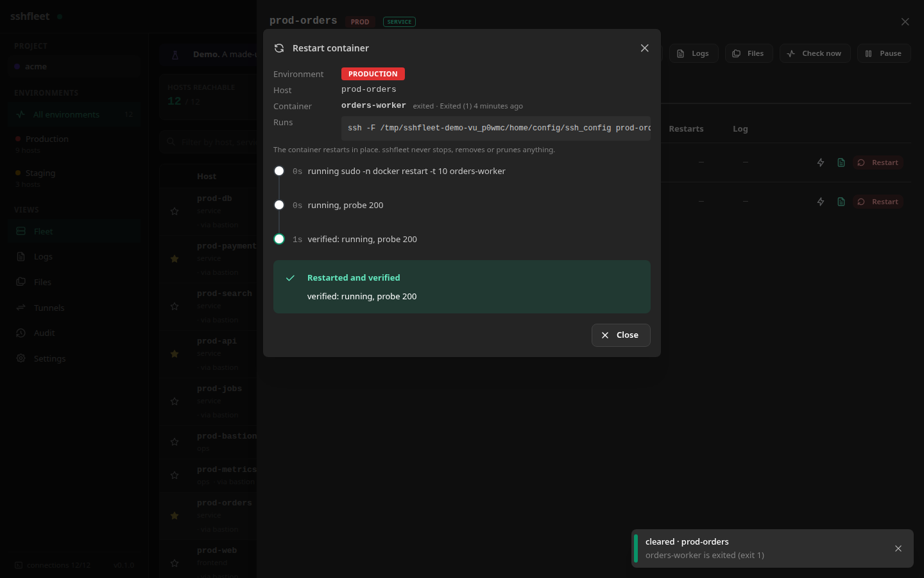Click the Check now button
Screen dimensions: 924x578
pyautogui.click(x=815, y=53)
